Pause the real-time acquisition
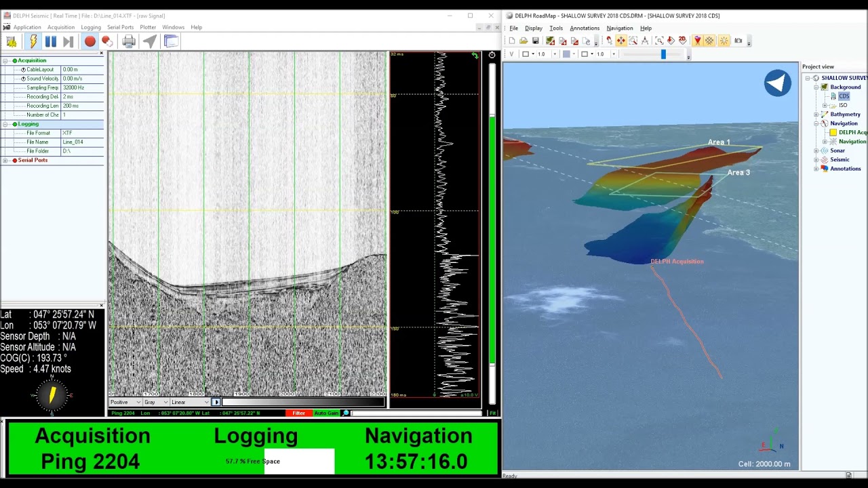Viewport: 868px width, 488px height. 50,41
